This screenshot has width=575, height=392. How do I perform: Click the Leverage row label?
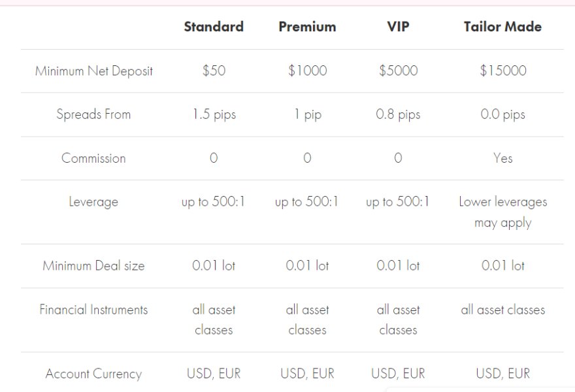click(x=93, y=202)
